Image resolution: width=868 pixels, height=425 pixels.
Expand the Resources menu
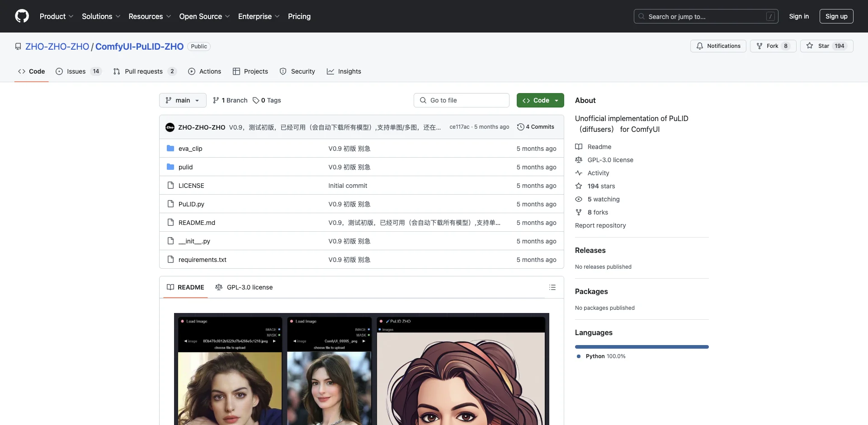click(150, 16)
